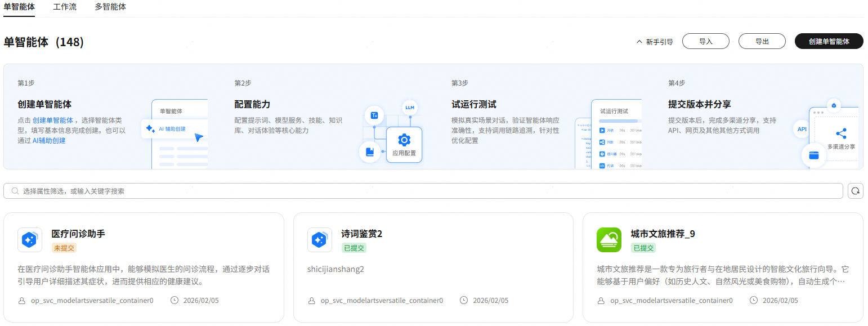
Task: Collapse the 新手引导 guide panel
Action: pos(654,42)
